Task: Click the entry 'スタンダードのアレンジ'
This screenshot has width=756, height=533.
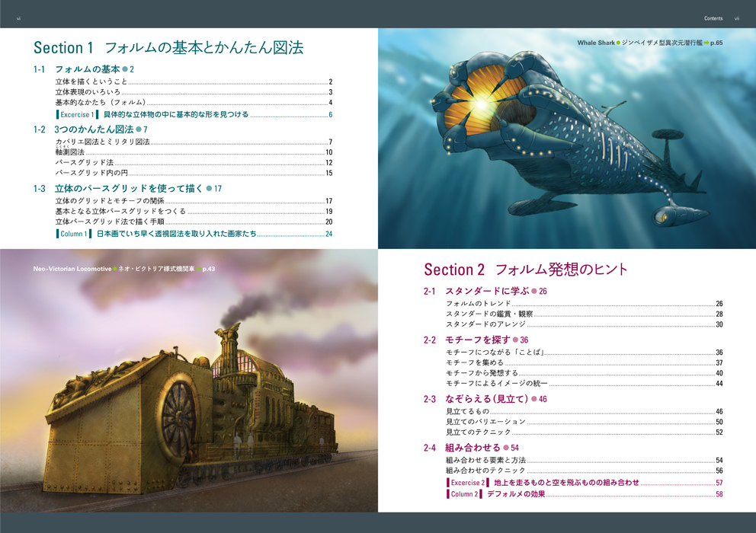Action: coord(585,324)
